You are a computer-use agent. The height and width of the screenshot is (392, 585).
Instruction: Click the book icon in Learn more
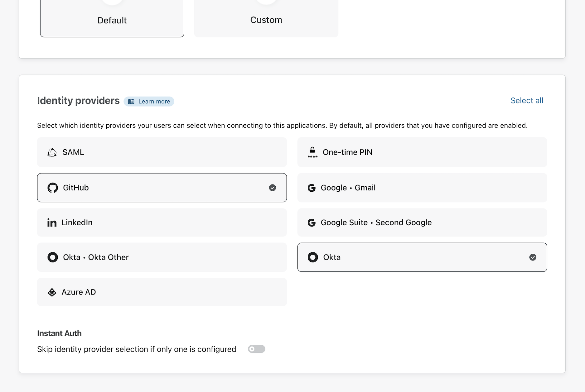[x=131, y=102]
